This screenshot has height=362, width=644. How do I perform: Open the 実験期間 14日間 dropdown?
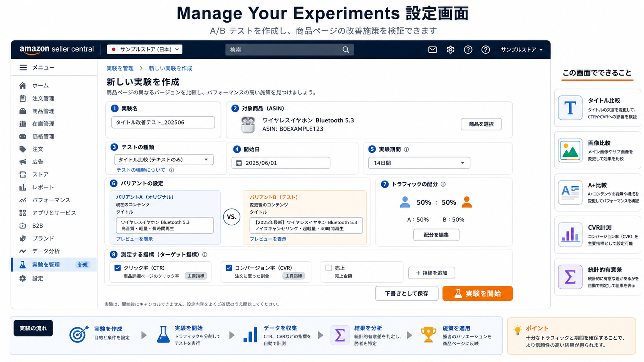419,163
